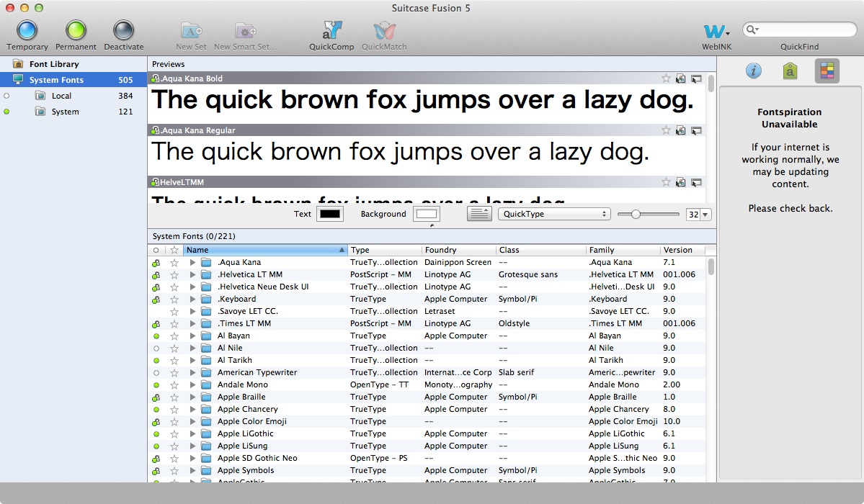Expand the Apple Symbols family

point(192,471)
